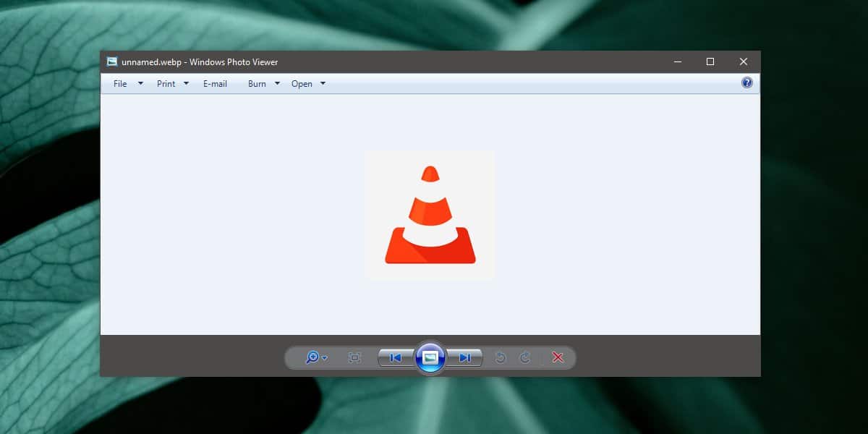Image resolution: width=868 pixels, height=434 pixels.
Task: Go to the previous image
Action: [396, 357]
